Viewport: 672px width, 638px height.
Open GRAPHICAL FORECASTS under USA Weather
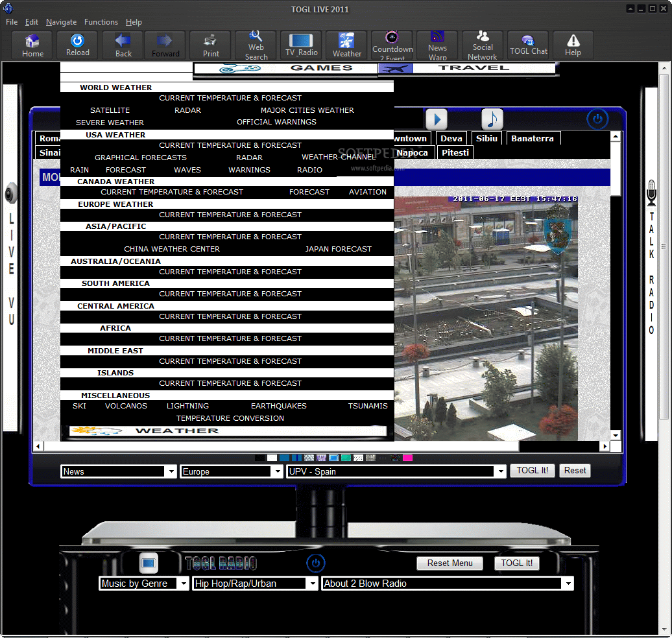pos(141,158)
